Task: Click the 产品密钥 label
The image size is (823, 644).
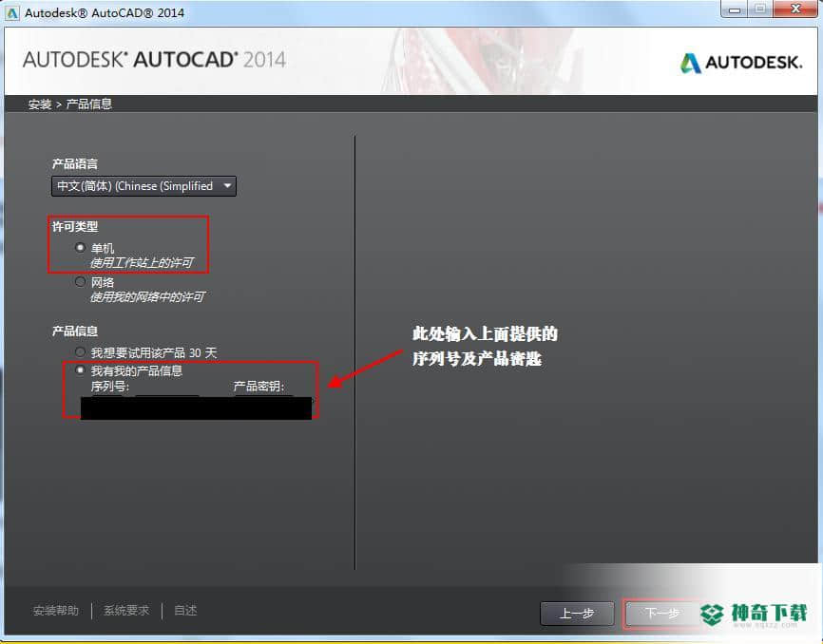Action: 258,387
